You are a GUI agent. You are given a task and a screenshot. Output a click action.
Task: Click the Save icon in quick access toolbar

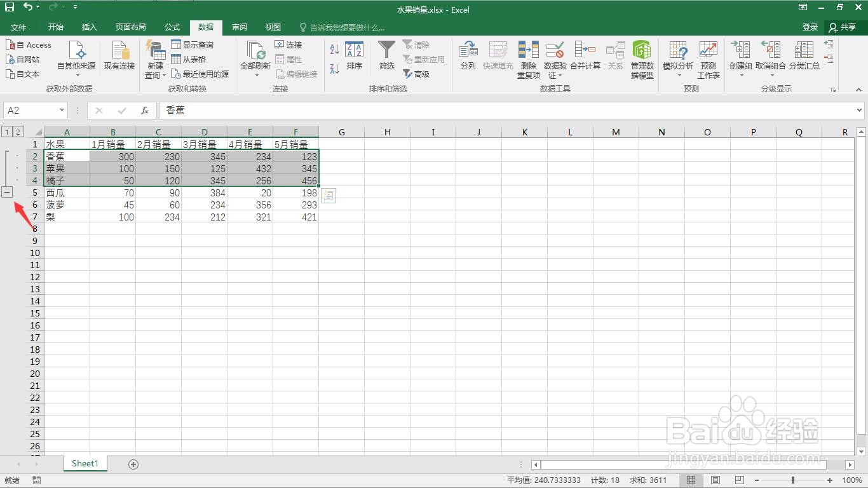[10, 7]
